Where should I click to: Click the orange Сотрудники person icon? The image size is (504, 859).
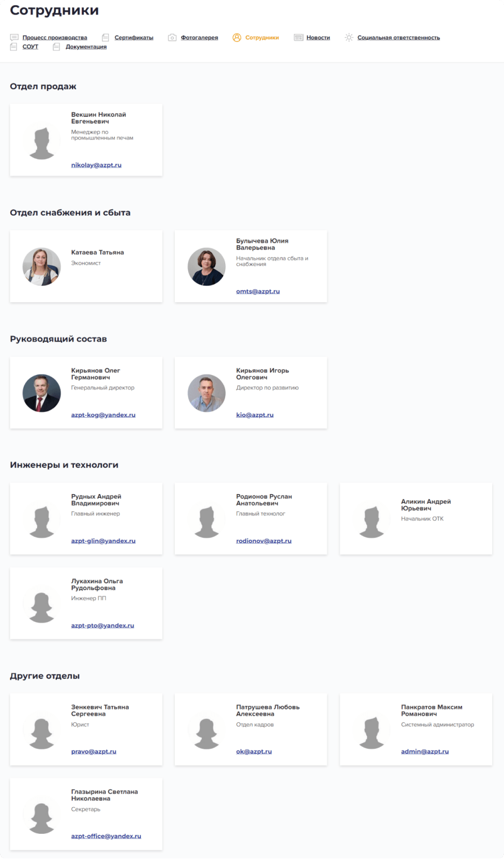[x=236, y=38]
